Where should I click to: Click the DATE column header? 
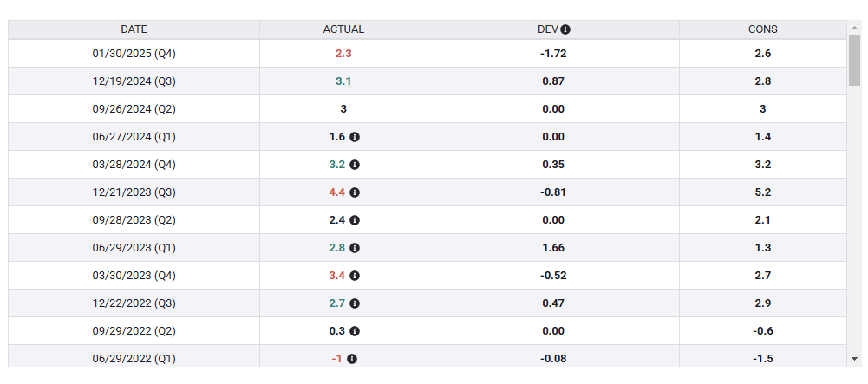coord(134,29)
